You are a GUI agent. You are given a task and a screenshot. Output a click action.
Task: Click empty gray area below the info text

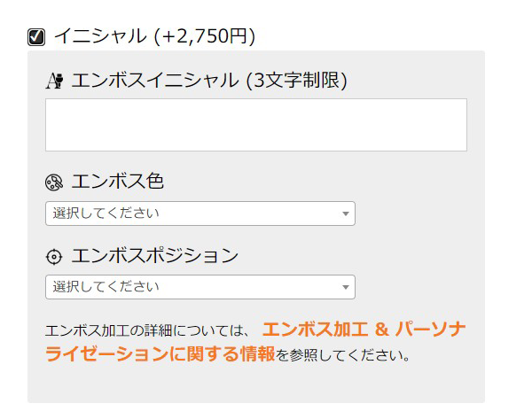click(x=256, y=384)
